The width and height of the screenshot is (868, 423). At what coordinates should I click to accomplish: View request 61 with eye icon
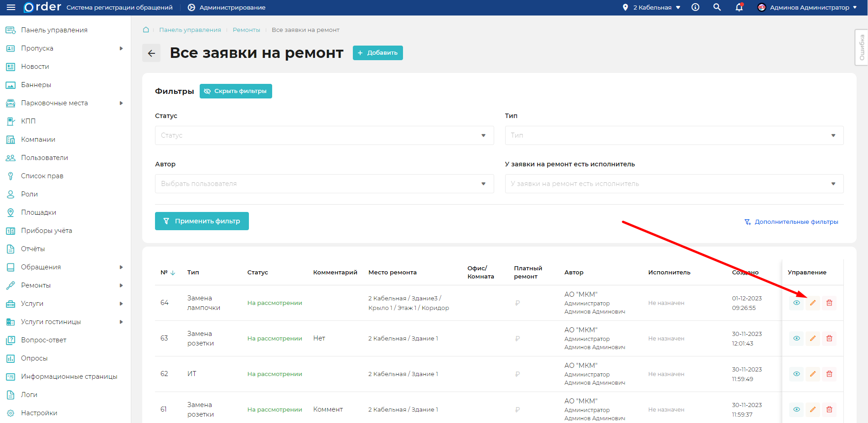tap(796, 410)
